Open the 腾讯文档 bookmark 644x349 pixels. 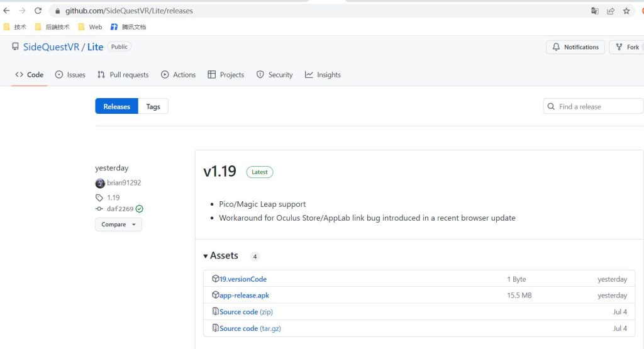click(128, 26)
